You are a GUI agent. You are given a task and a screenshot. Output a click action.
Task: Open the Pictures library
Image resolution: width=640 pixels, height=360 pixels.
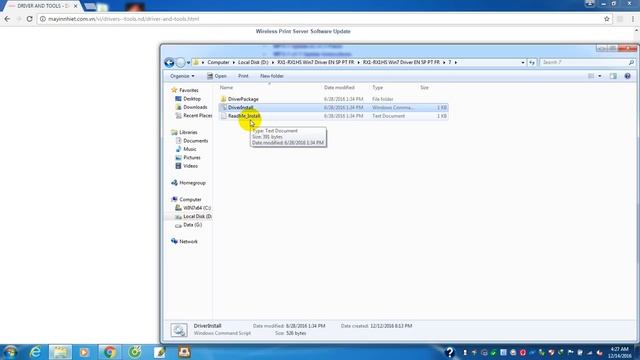point(192,158)
